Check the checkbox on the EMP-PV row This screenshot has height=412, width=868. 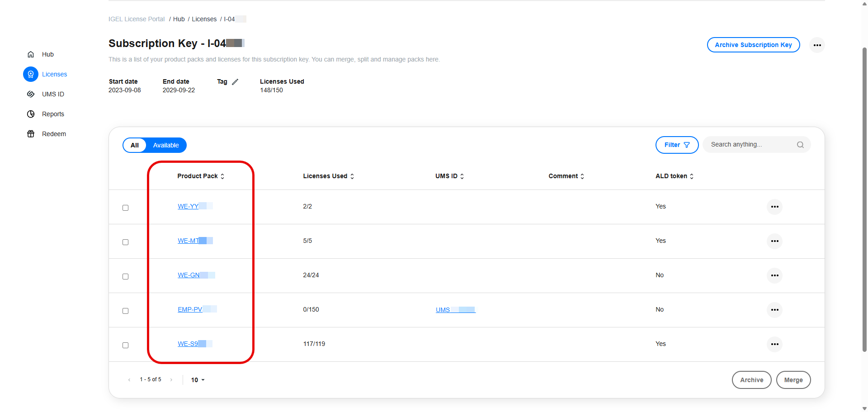125,311
